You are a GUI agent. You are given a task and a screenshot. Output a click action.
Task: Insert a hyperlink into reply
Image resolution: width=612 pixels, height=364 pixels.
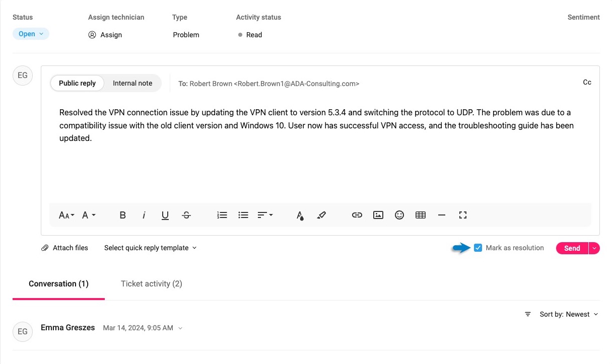point(357,215)
